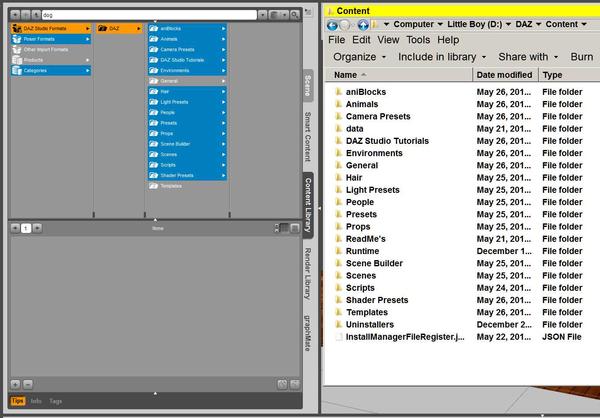Sort by the Date modified column header
The height and width of the screenshot is (418, 600).
(505, 75)
